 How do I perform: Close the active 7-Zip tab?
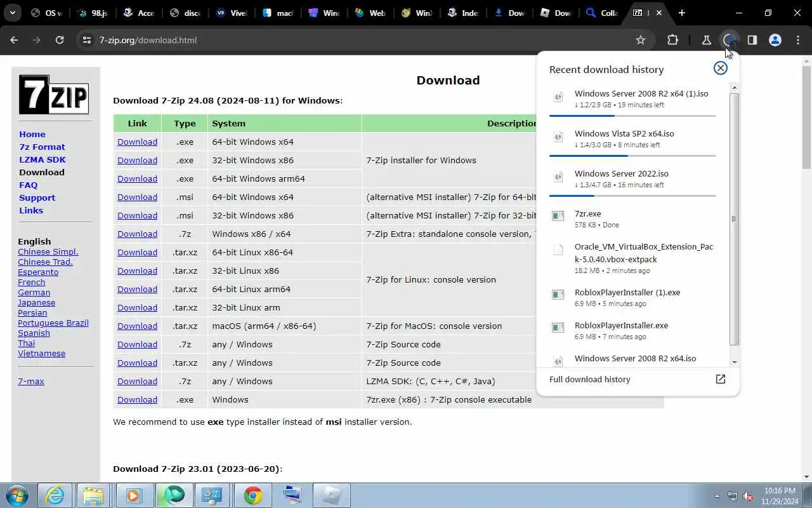(x=659, y=13)
